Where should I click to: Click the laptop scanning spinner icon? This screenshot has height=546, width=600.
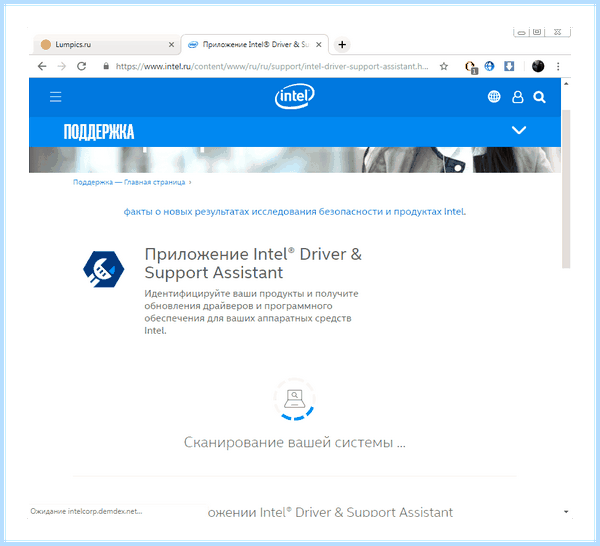[294, 399]
